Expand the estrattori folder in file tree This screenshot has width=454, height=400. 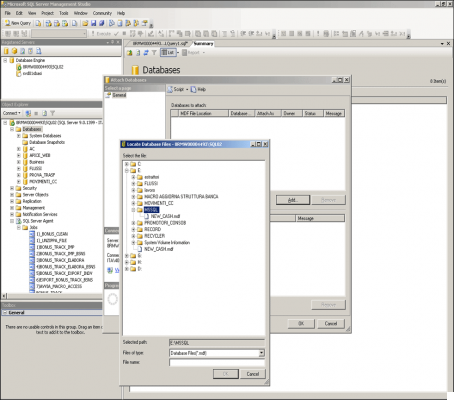[133, 177]
